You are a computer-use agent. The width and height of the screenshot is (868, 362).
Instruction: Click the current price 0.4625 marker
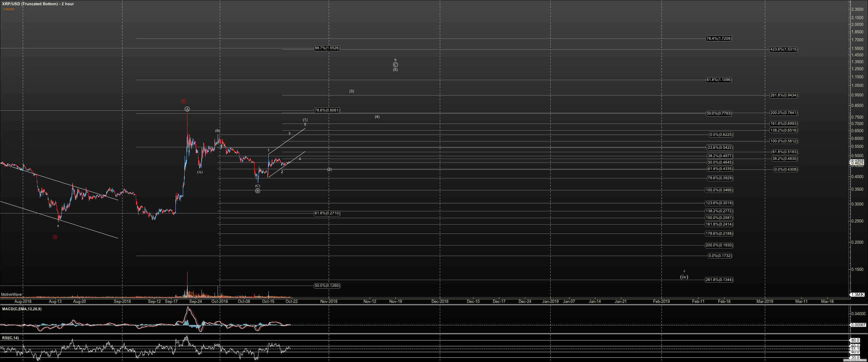point(857,163)
